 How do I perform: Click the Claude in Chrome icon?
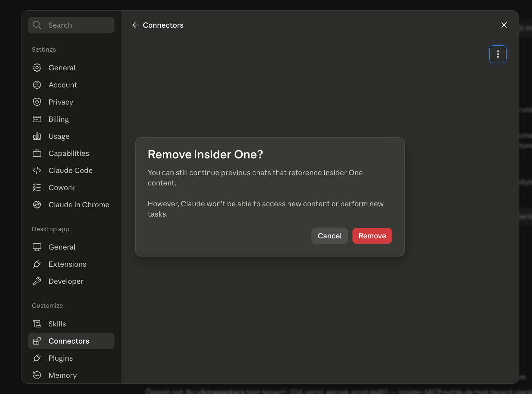point(37,204)
